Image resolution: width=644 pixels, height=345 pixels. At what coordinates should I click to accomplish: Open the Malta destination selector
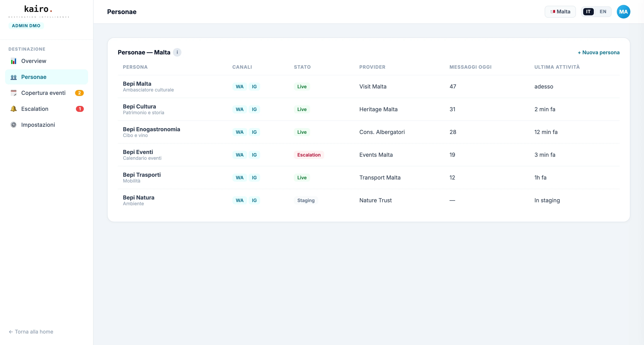tap(560, 11)
